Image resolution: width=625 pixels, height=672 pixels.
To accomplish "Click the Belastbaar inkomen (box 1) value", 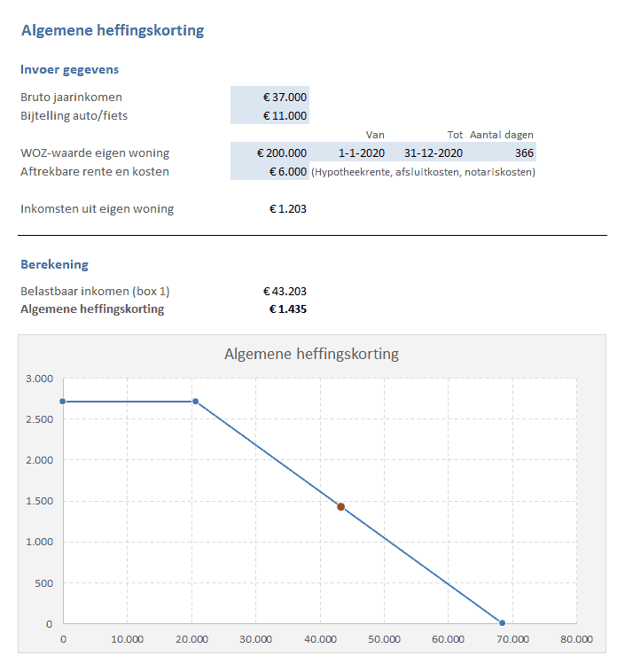I will (x=285, y=291).
